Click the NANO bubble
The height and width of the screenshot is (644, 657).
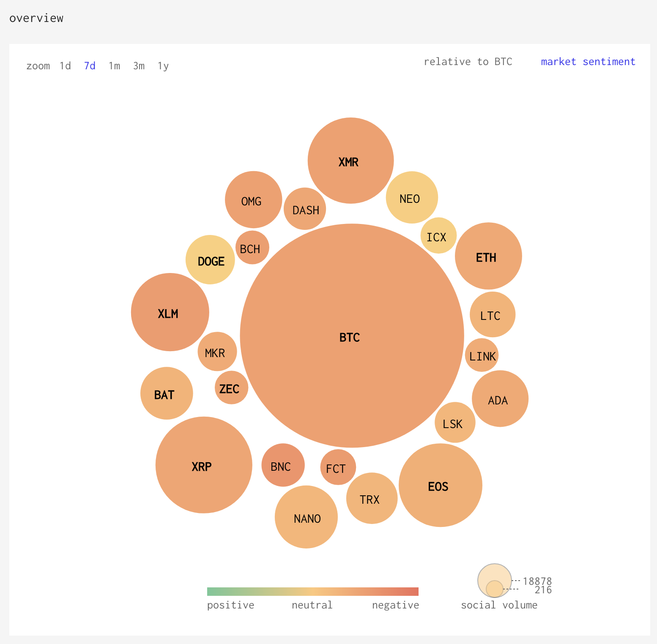[306, 517]
